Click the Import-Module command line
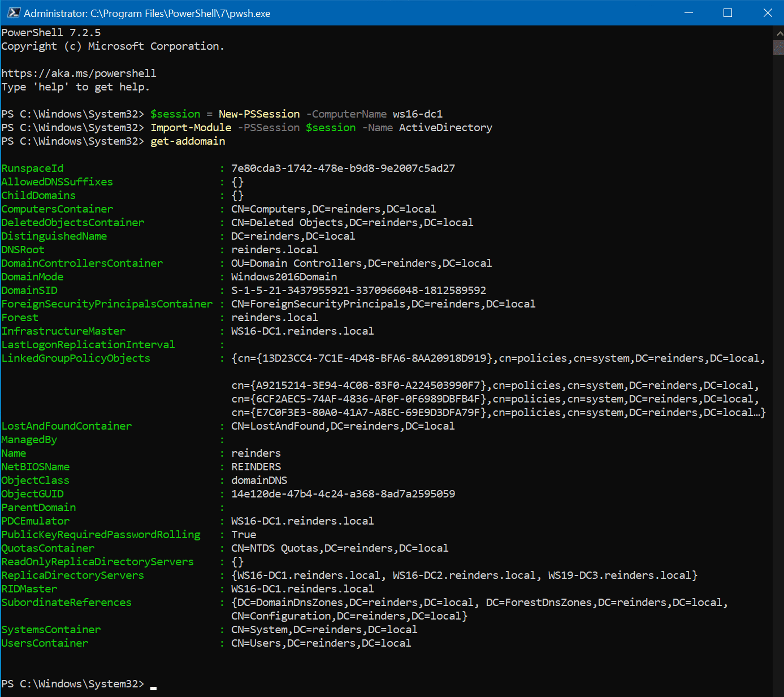784x697 pixels. [190, 127]
